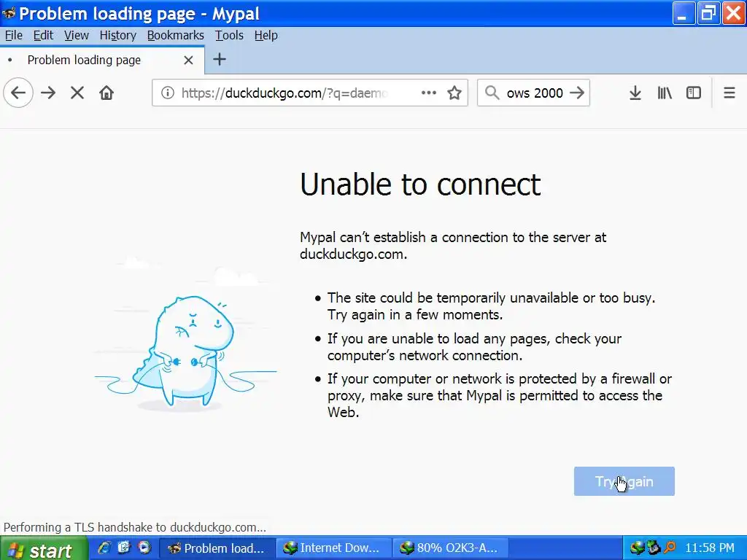Open the View menu
This screenshot has height=560, width=747.
76,35
